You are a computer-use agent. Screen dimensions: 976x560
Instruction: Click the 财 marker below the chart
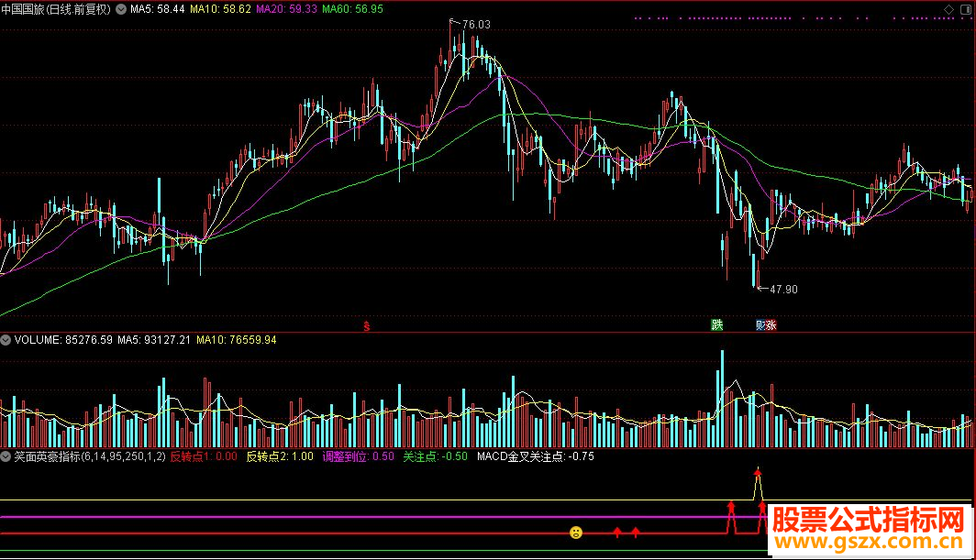coord(760,324)
